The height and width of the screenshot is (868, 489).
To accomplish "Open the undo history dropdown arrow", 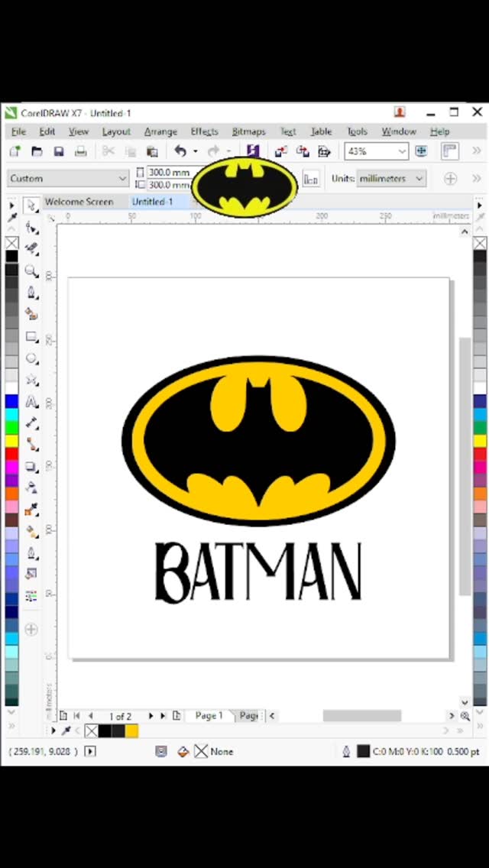I will (196, 151).
